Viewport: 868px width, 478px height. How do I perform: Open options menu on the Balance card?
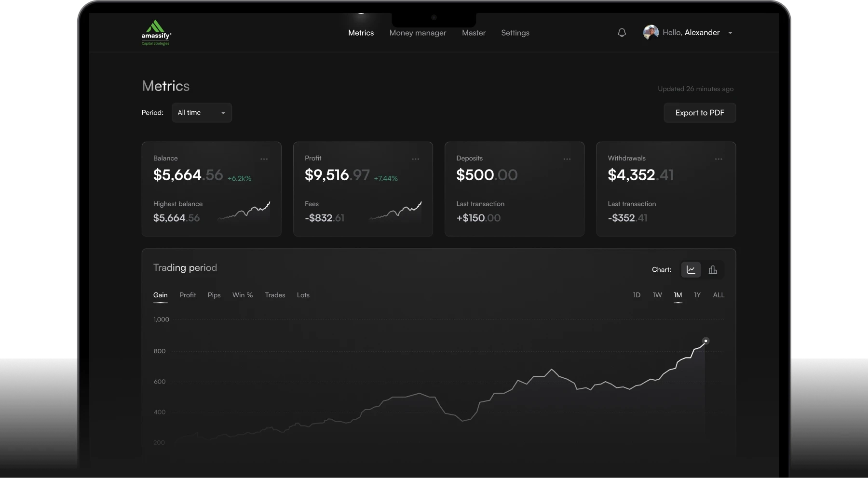click(x=264, y=159)
